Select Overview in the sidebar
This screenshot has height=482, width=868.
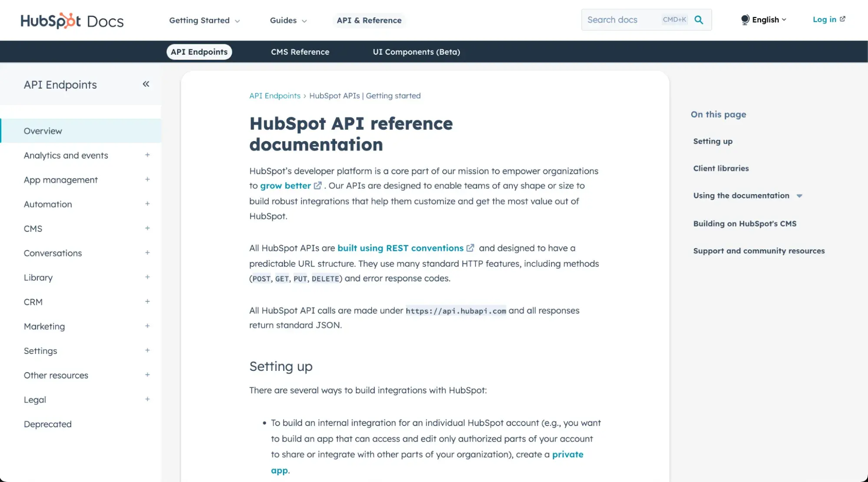pos(81,131)
